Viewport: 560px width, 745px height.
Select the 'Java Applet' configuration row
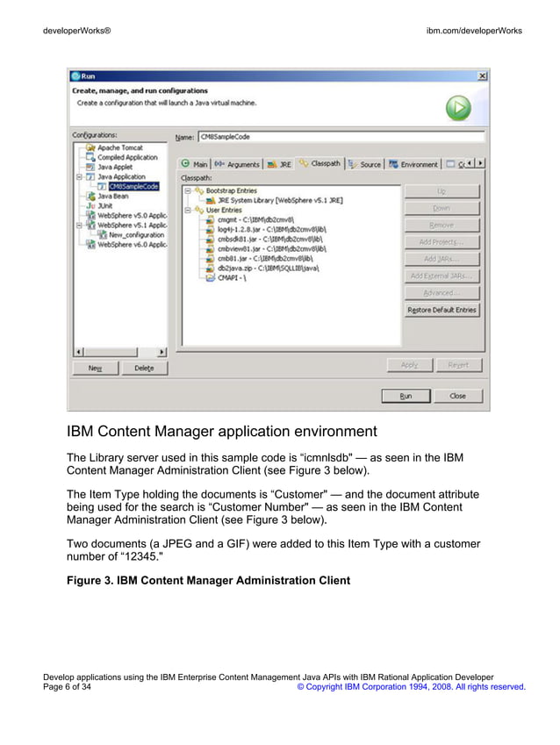115,167
